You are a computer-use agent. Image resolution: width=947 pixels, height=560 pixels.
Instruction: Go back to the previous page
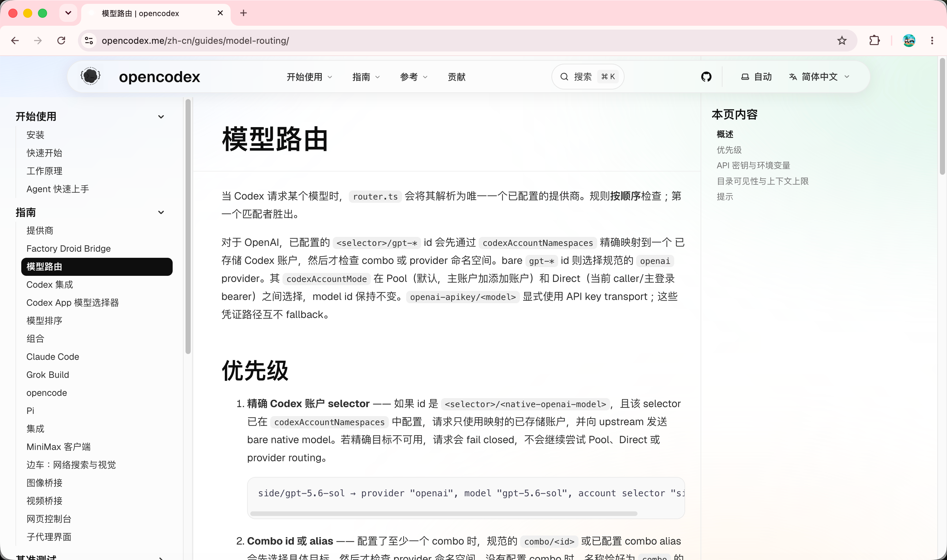(15, 40)
